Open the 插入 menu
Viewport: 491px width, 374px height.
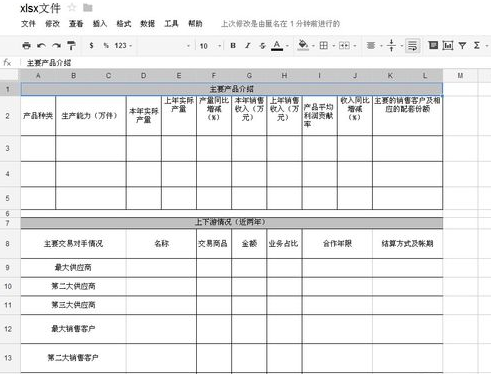coord(100,24)
